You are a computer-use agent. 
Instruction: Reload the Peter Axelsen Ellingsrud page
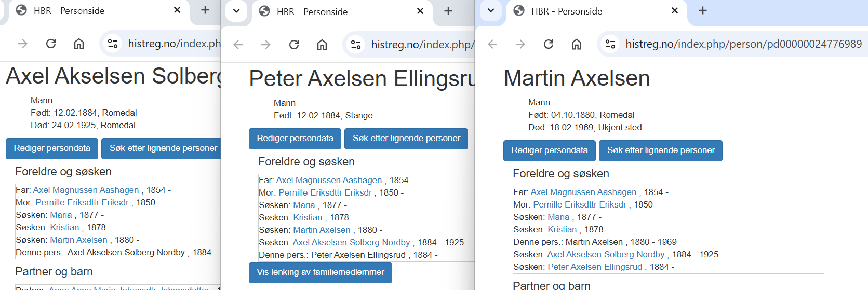[x=294, y=45]
